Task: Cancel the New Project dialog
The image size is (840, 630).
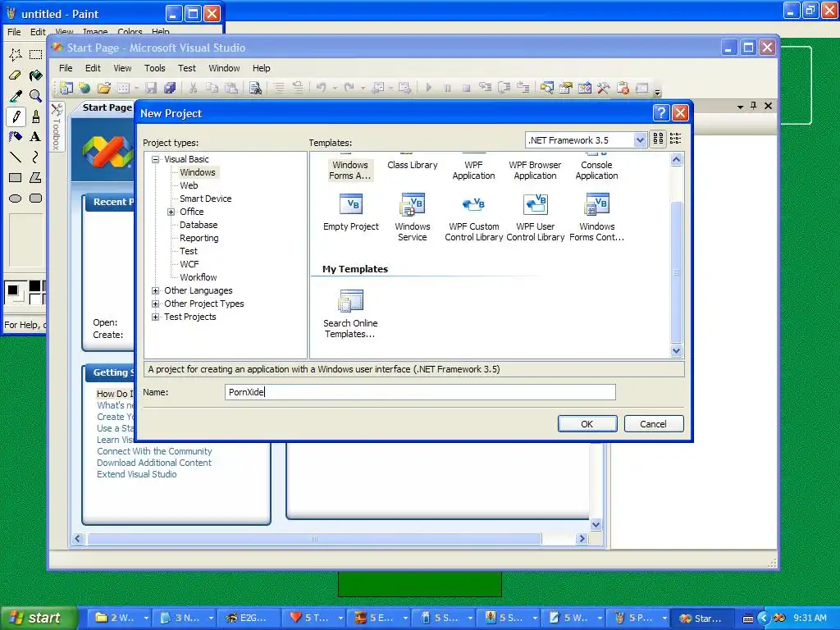Action: (x=654, y=424)
